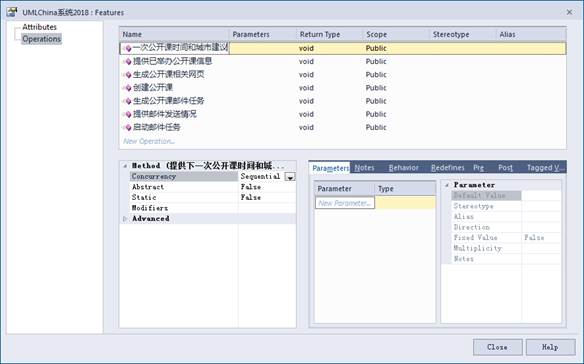This screenshot has width=584, height=364.
Task: Switch to the Post tab
Action: point(505,168)
